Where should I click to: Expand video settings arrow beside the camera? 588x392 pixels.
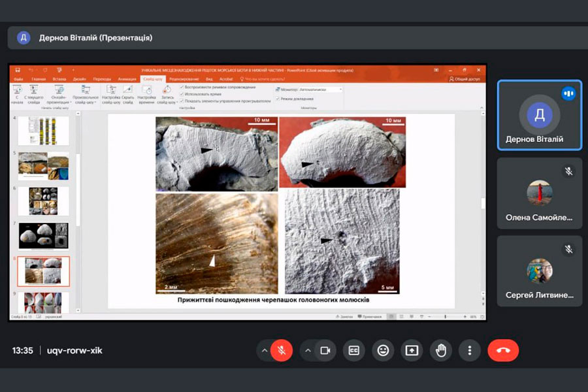click(x=308, y=351)
